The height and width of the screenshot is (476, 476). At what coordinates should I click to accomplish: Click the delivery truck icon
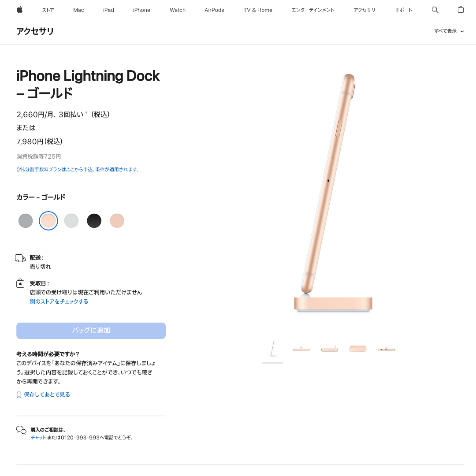pyautogui.click(x=20, y=258)
